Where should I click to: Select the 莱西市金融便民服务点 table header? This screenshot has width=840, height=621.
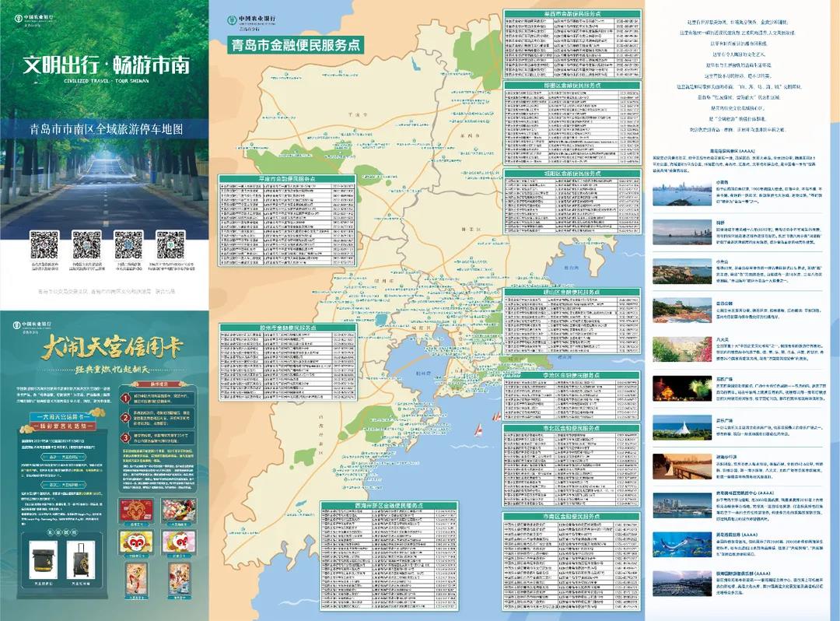[x=572, y=14]
